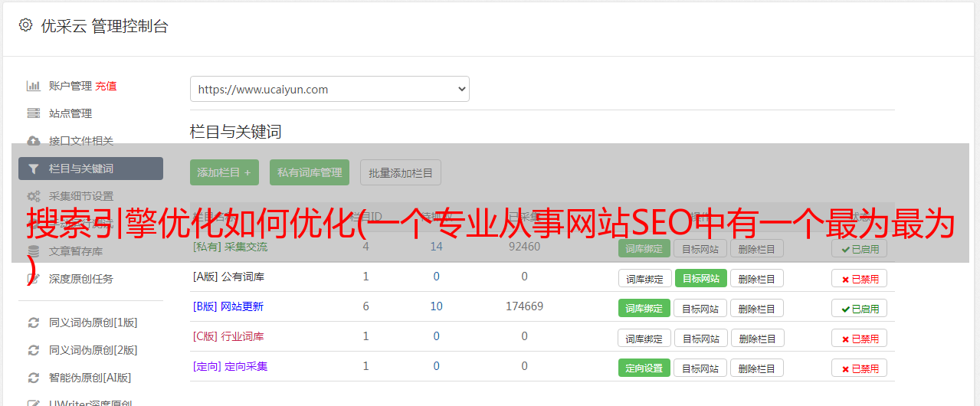Click 删除栏目 in the 行业词库 row
The image size is (980, 406).
(757, 338)
